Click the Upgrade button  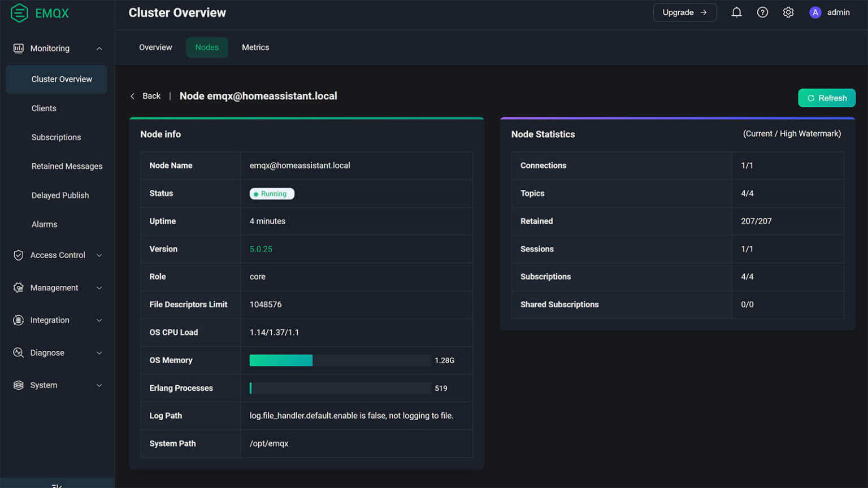point(684,12)
